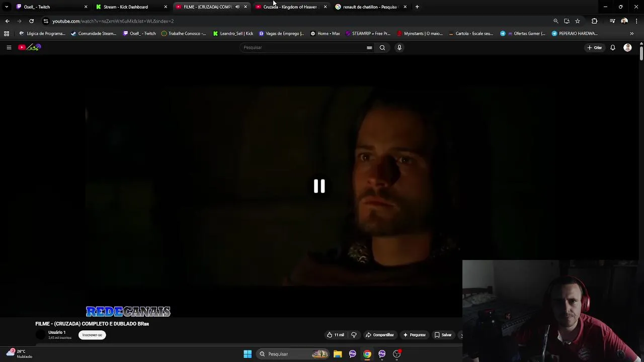The height and width of the screenshot is (362, 644).
Task: Open YouTube notifications bell
Action: 613,48
